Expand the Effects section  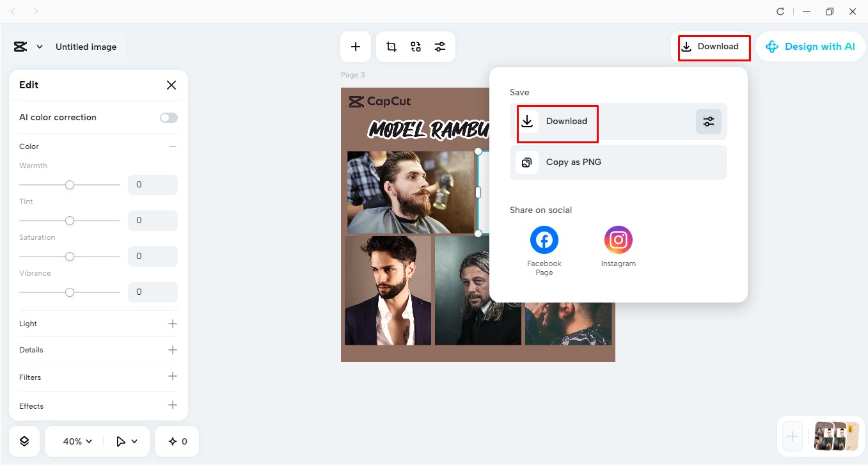173,406
